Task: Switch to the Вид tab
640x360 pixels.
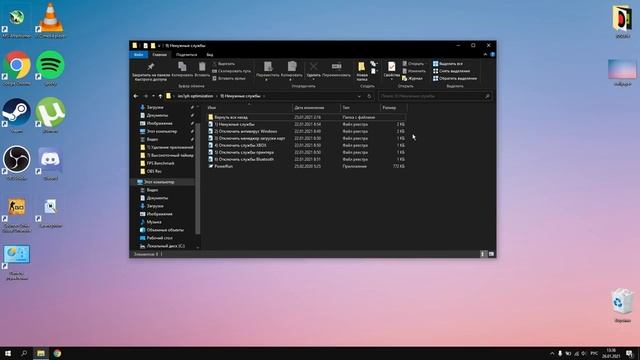Action: (210, 54)
